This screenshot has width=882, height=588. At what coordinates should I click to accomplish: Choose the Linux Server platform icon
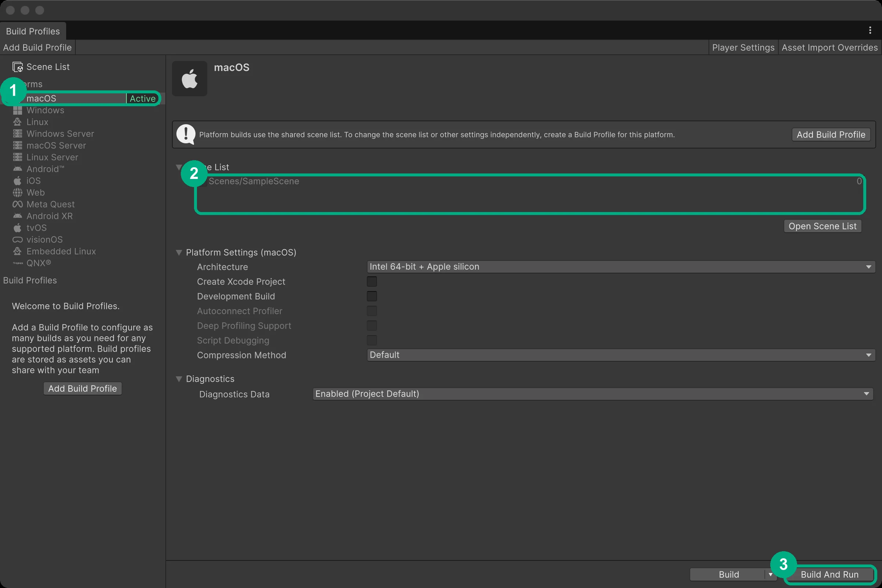coord(18,157)
